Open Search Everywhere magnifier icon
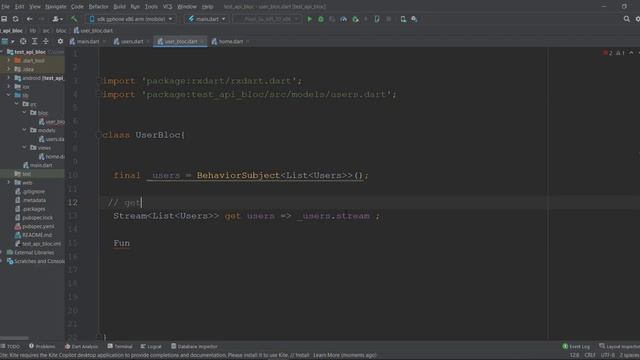640x360 pixels. [x=627, y=19]
